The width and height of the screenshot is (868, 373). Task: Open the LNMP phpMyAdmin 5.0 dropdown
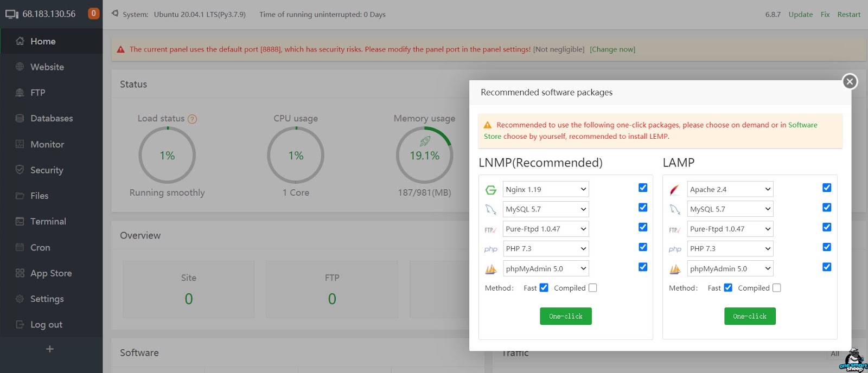pyautogui.click(x=546, y=268)
